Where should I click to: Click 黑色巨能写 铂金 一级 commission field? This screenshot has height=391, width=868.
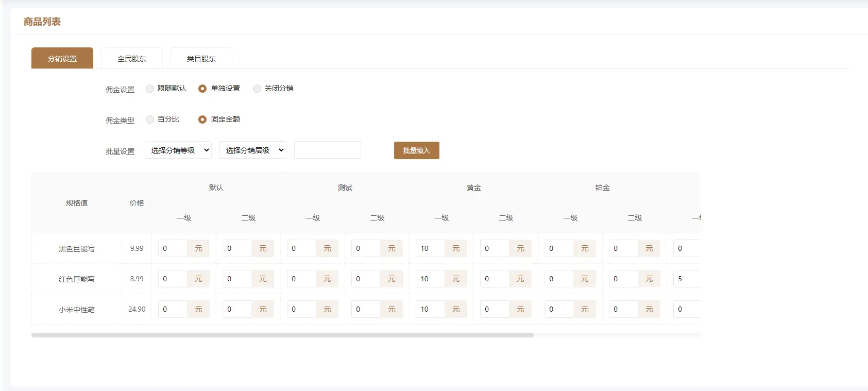(x=559, y=248)
